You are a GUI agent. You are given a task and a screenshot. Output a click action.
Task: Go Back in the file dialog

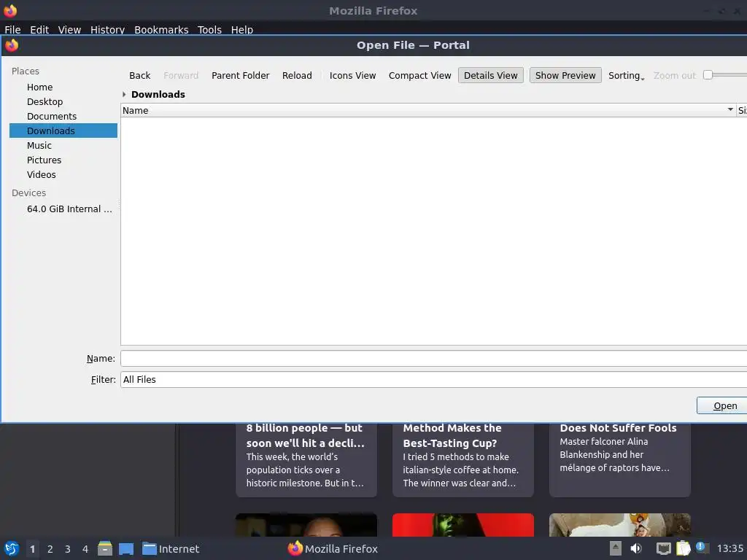139,75
